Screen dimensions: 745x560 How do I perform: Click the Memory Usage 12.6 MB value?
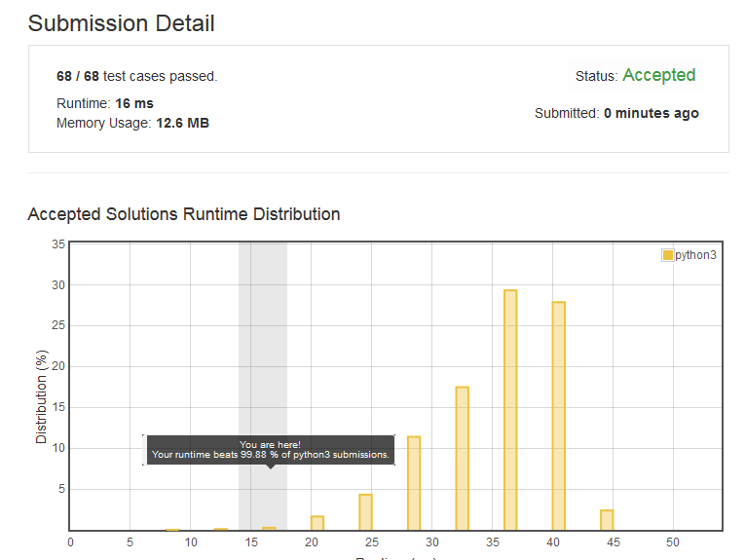click(x=182, y=123)
